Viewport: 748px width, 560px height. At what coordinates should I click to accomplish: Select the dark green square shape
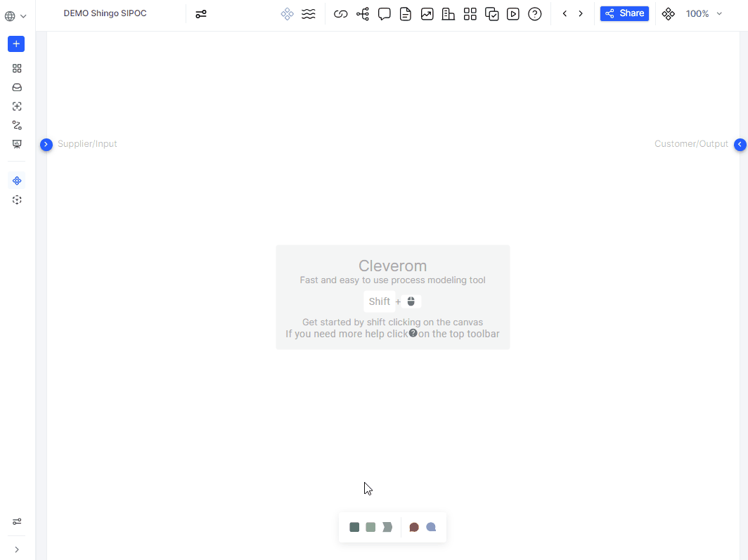(x=354, y=527)
